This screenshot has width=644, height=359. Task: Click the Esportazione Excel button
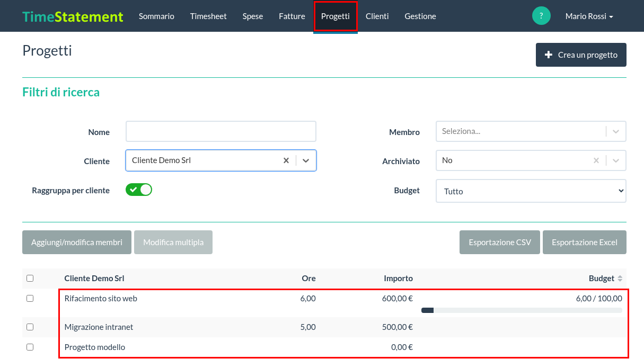tap(585, 243)
